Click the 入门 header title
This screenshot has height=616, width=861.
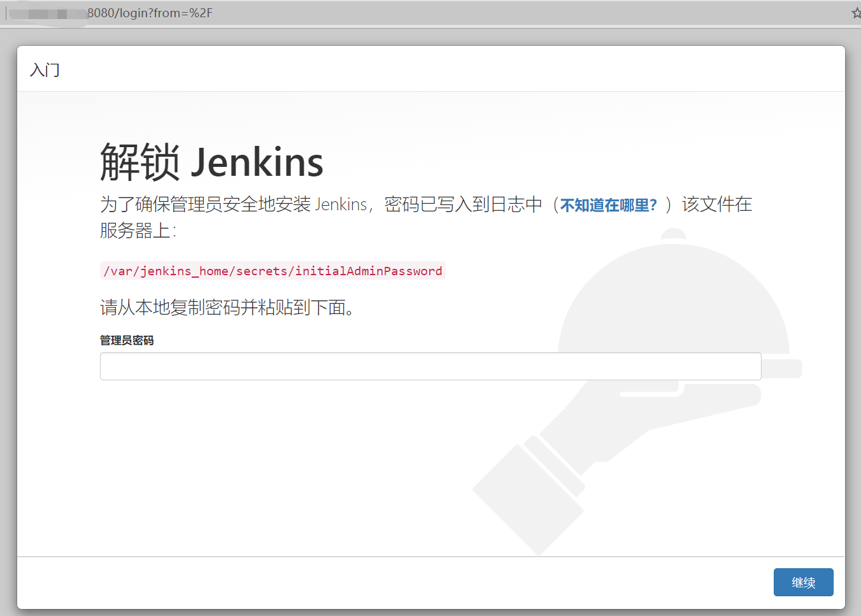click(45, 70)
